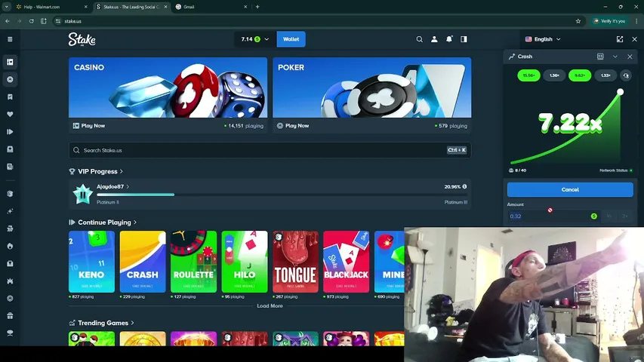644x362 pixels.
Task: Open the sparkle icon in sidebar
Action: point(10,211)
